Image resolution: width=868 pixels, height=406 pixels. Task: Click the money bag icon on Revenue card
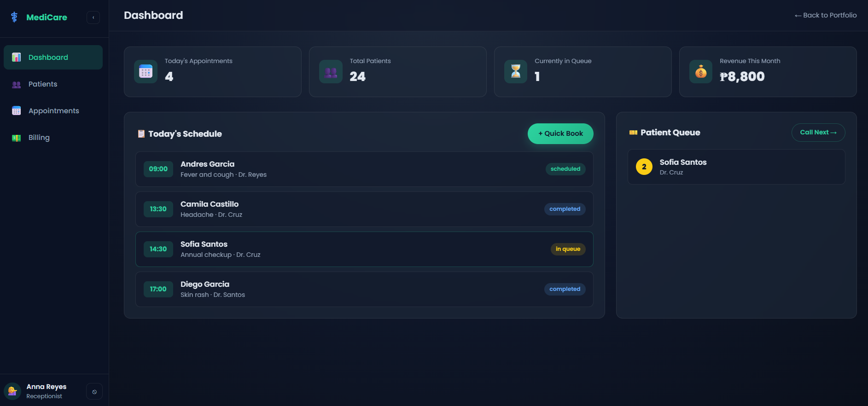pos(701,72)
